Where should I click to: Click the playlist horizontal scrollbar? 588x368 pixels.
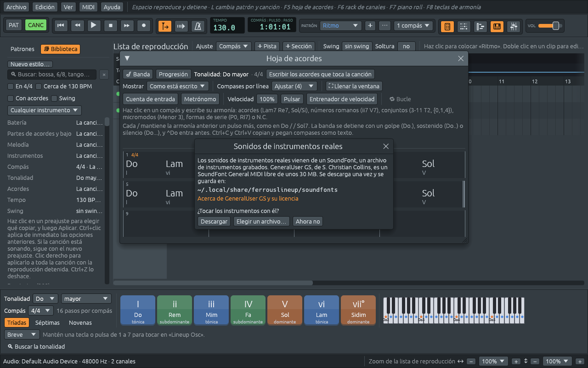coord(213,283)
